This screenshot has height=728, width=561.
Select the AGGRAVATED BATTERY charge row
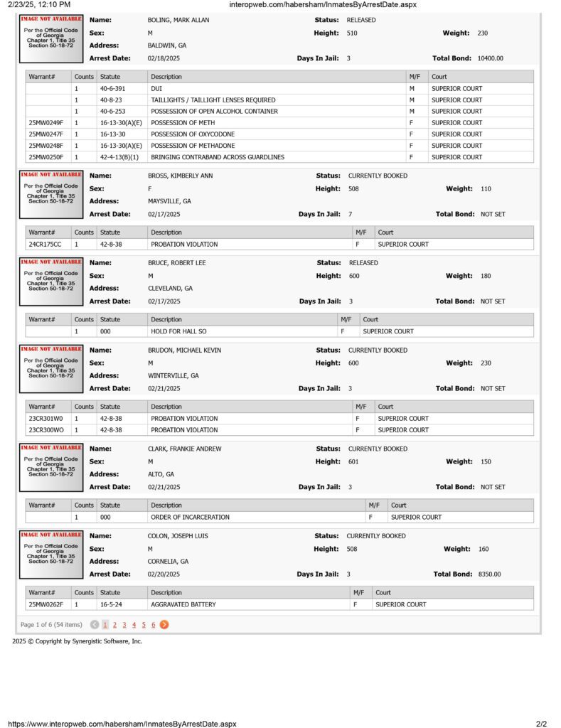(279, 604)
